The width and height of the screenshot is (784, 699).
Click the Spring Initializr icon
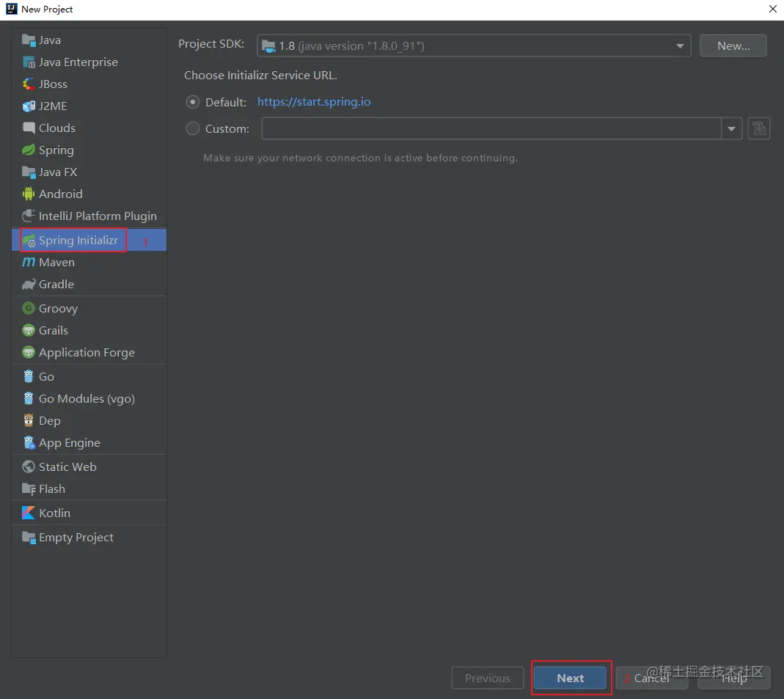click(29, 241)
